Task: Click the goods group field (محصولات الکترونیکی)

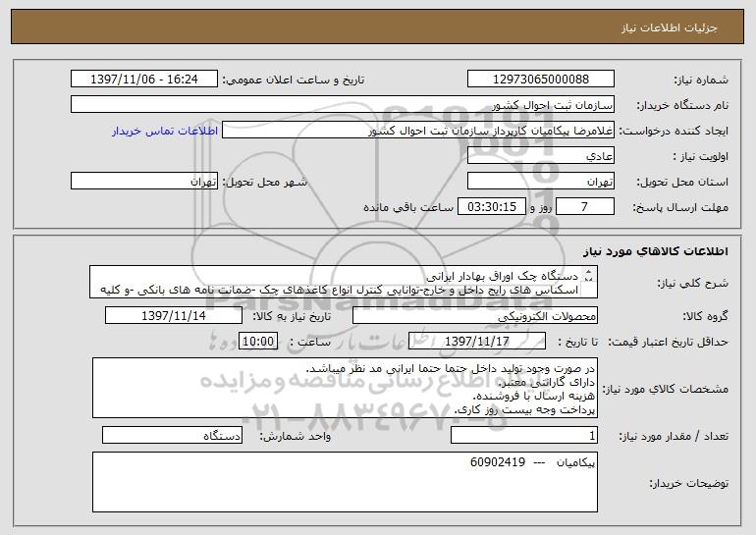Action: 475,316
